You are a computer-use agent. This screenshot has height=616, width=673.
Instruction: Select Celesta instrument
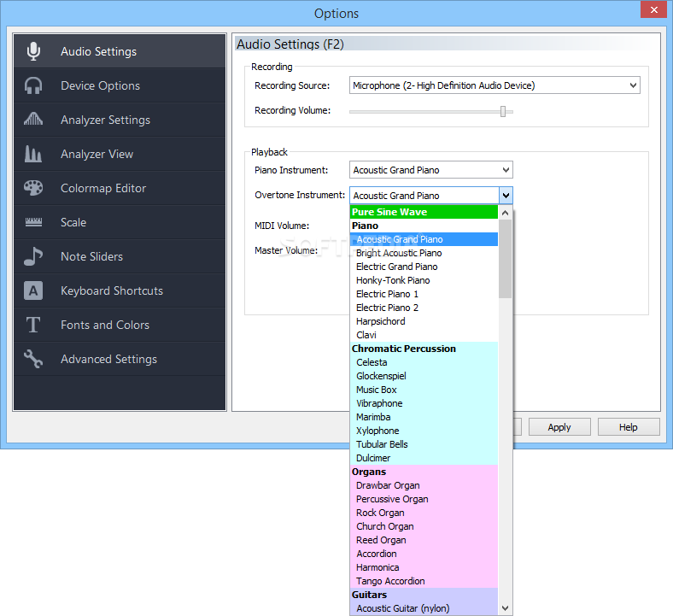pos(424,362)
